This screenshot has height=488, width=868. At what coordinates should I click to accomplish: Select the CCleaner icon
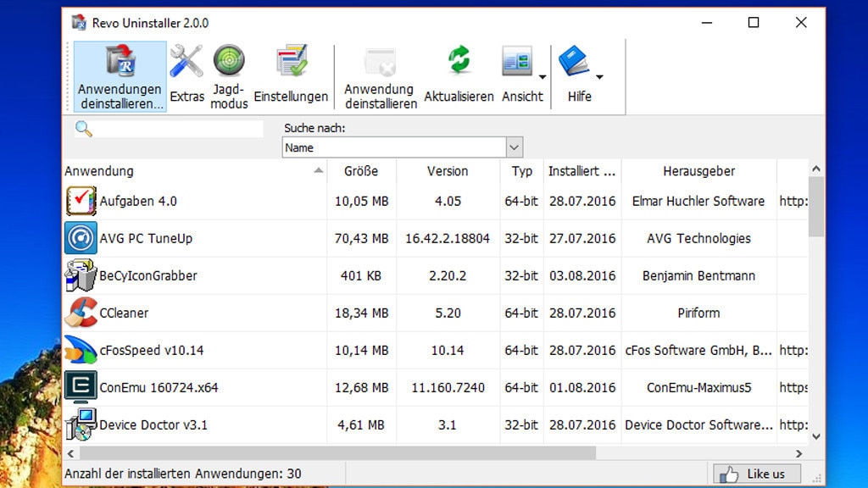(81, 313)
